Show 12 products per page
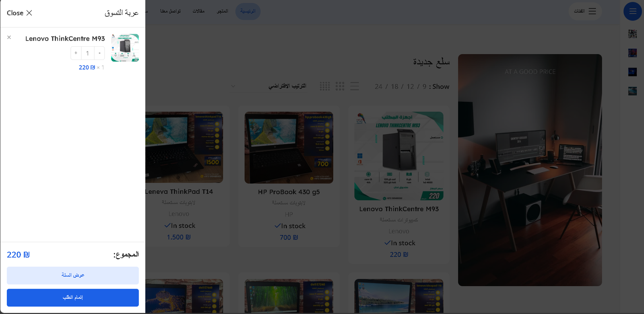The image size is (644, 314). pyautogui.click(x=410, y=86)
